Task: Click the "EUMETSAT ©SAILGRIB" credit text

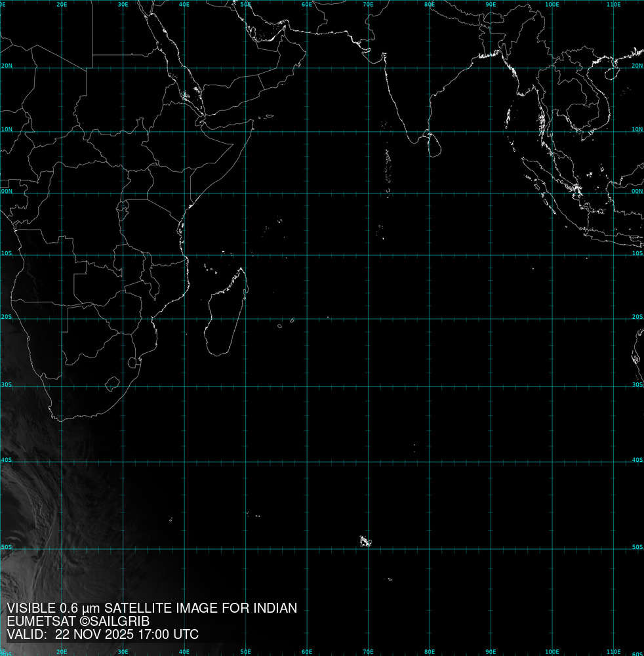Action: pyautogui.click(x=78, y=621)
